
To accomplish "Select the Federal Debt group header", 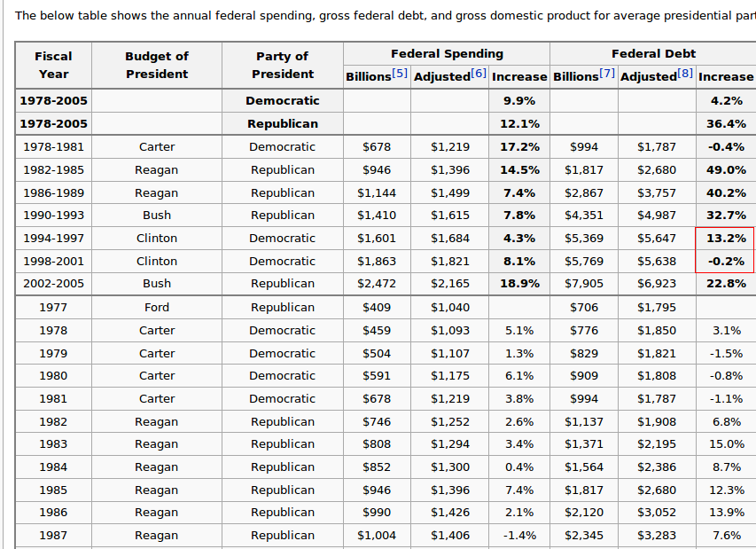I will pos(653,54).
